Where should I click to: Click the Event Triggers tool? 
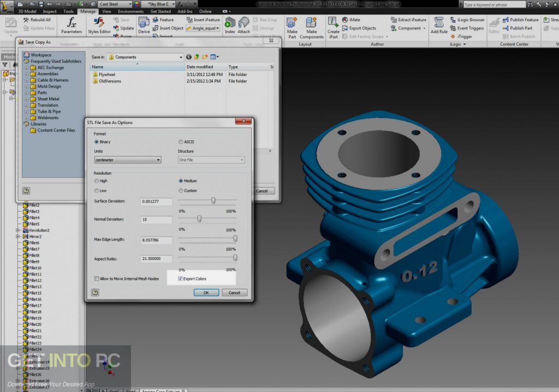coord(467,28)
